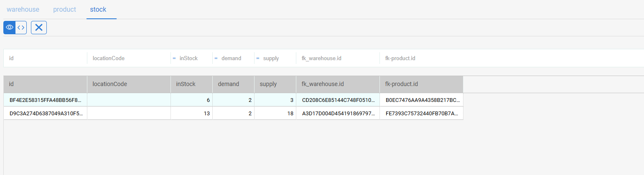Open the inStock equals operator selector

point(174,58)
